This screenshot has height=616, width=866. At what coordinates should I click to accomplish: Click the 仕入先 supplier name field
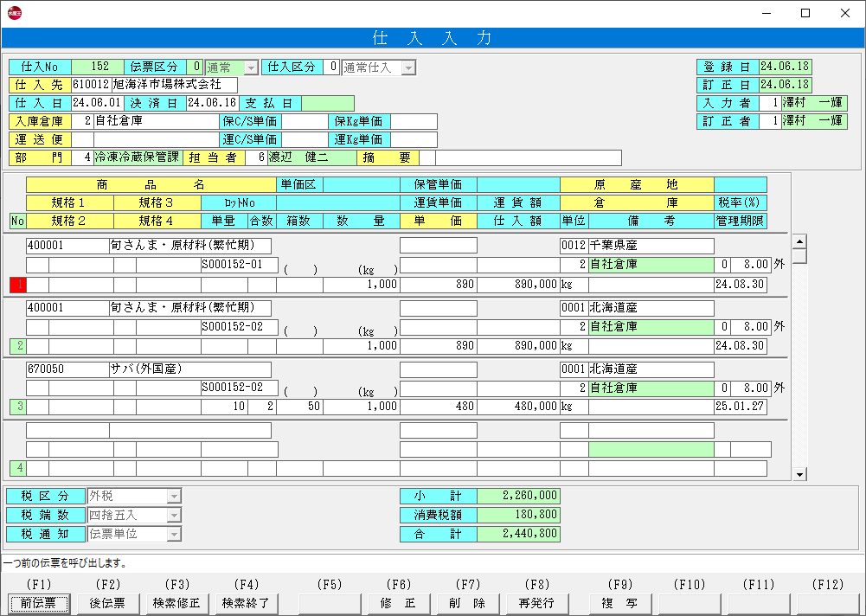pyautogui.click(x=174, y=85)
